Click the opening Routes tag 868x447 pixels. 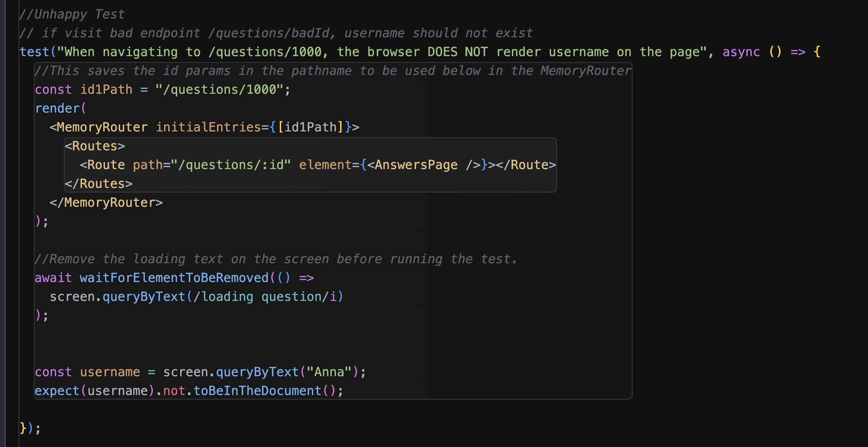pos(95,146)
